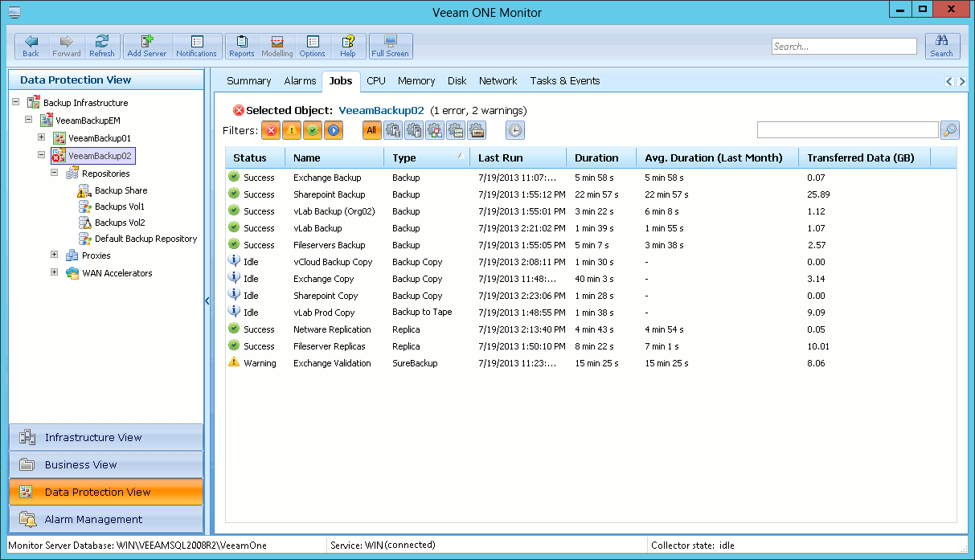Click the Backups Vol2 repository icon
The image size is (975, 560).
point(84,223)
